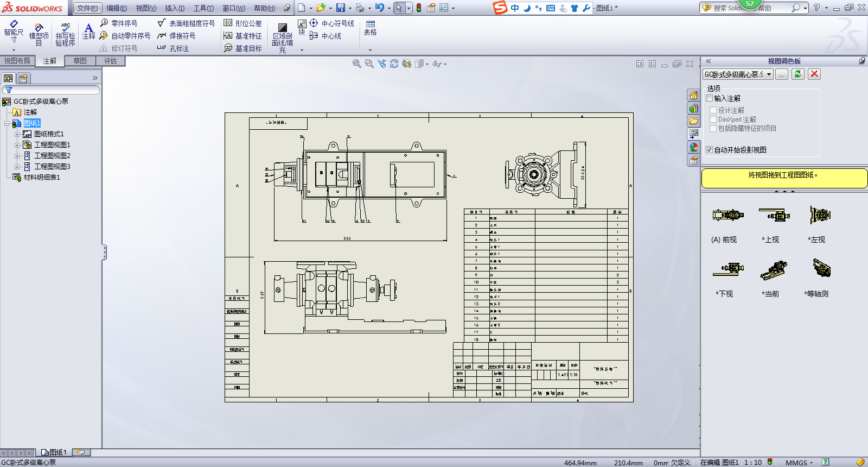This screenshot has width=868, height=467.
Task: Click the Rebuild traffic light icon
Action: coord(419,8)
